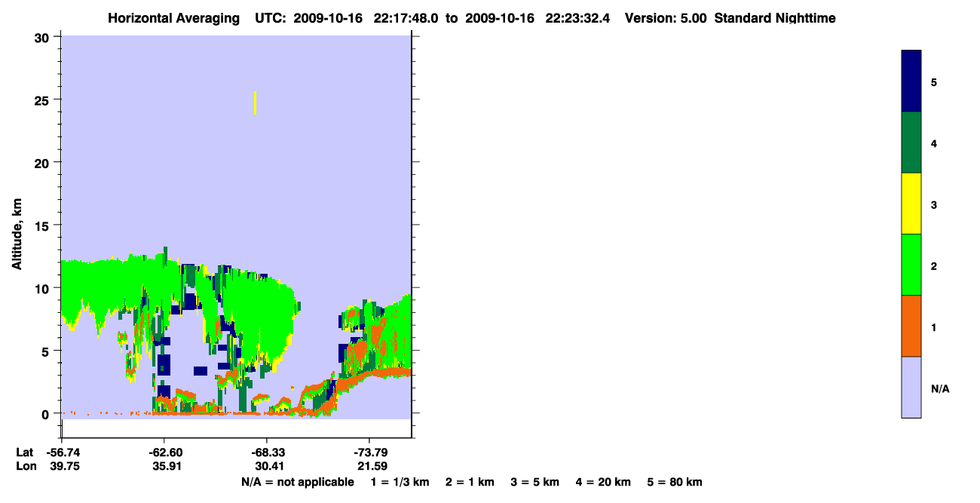
Task: Click the start time '22:17:48.0' in title
Action: (x=405, y=18)
